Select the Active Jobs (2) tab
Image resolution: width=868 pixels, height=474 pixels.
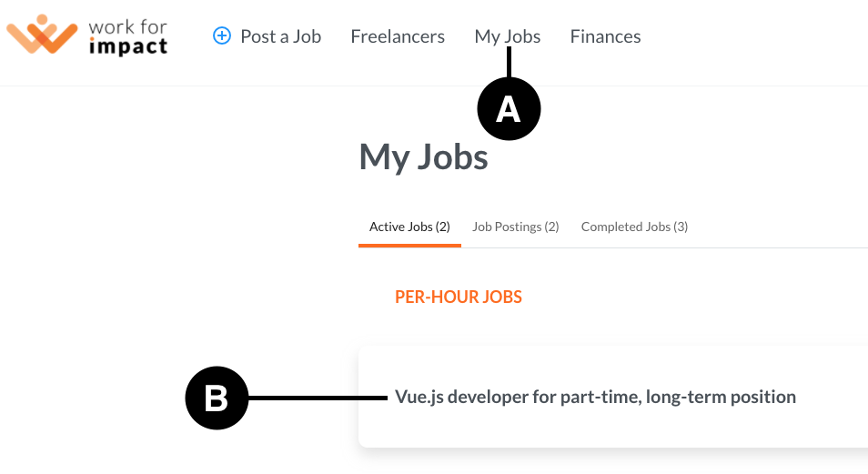[409, 227]
